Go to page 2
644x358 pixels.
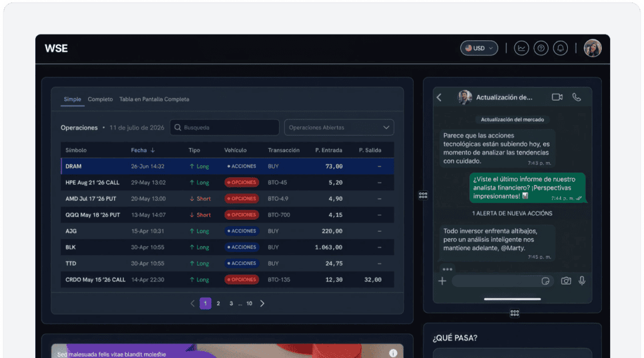pos(218,303)
